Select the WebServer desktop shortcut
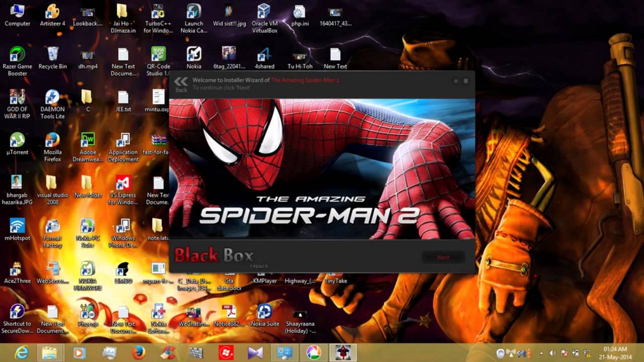 point(53,273)
